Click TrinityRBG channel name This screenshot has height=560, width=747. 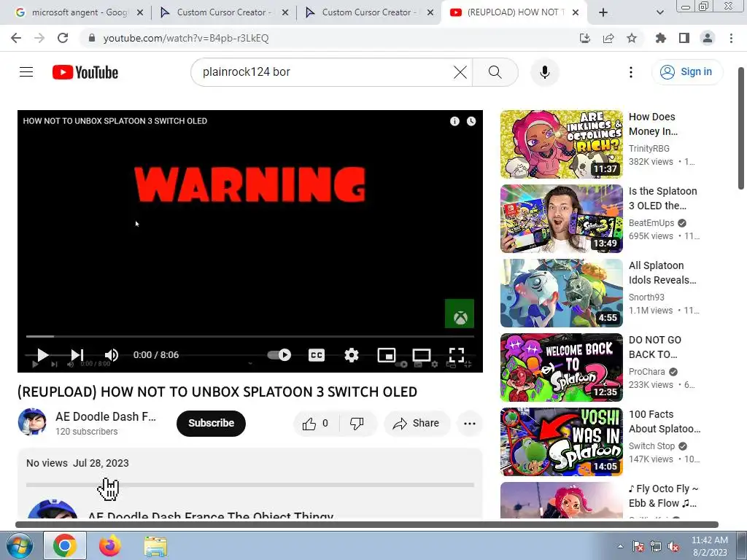pos(649,149)
